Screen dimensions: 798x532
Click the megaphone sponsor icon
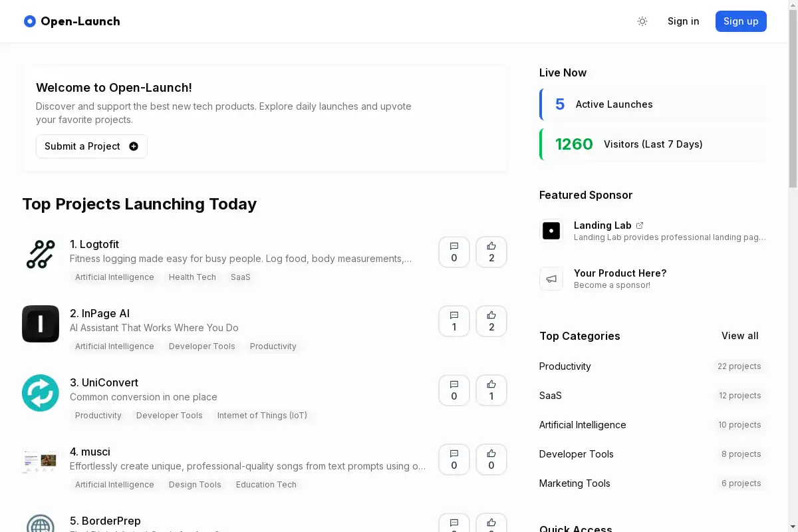[551, 279]
